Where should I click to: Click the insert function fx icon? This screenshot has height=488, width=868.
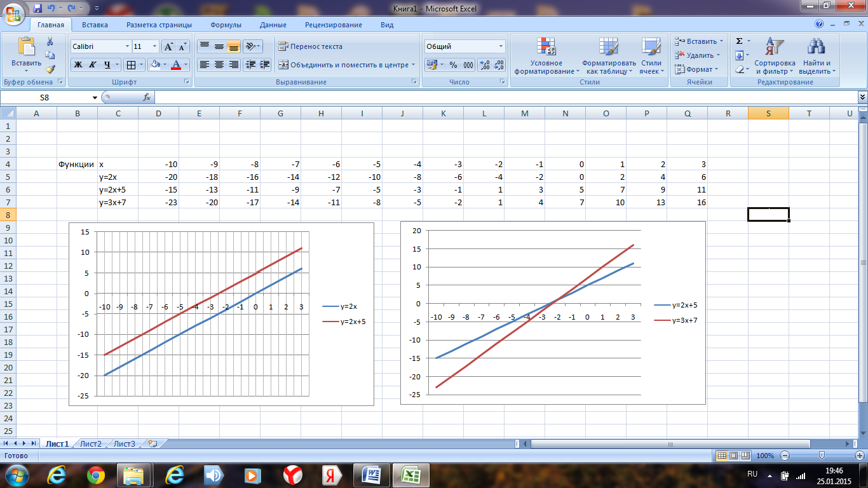(147, 97)
